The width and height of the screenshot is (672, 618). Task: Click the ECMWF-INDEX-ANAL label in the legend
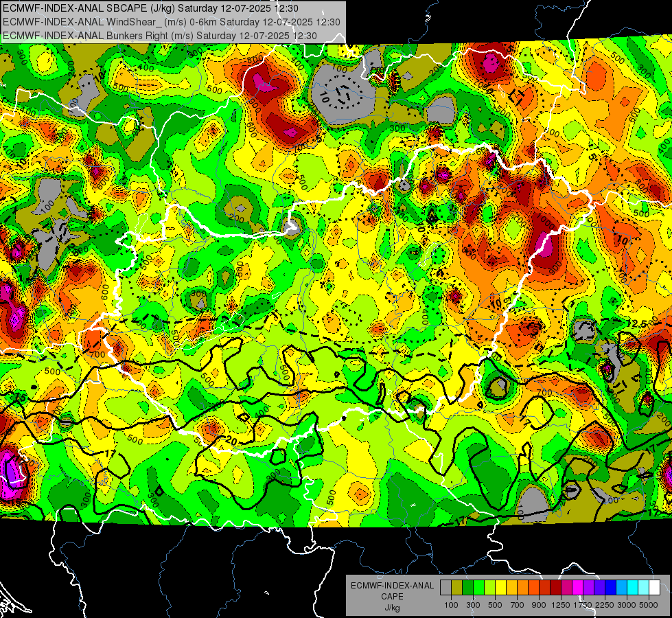coord(393,586)
